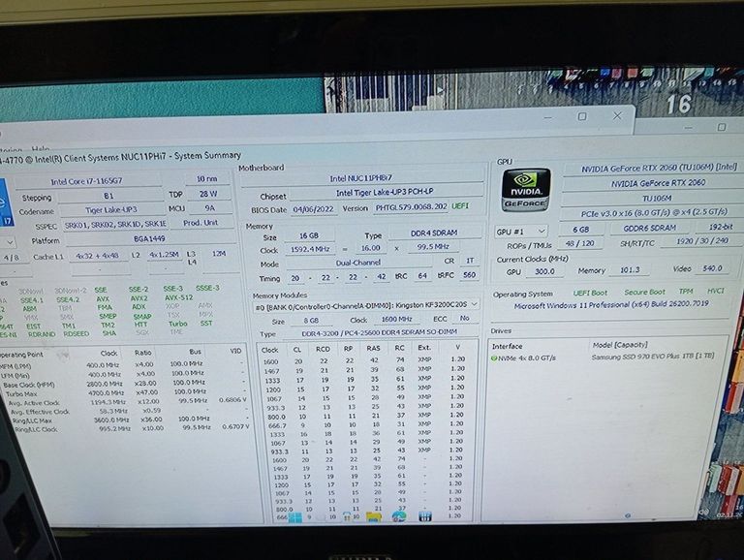Launch Microsoft Edge from the taskbar
The height and width of the screenshot is (560, 744).
point(399,516)
